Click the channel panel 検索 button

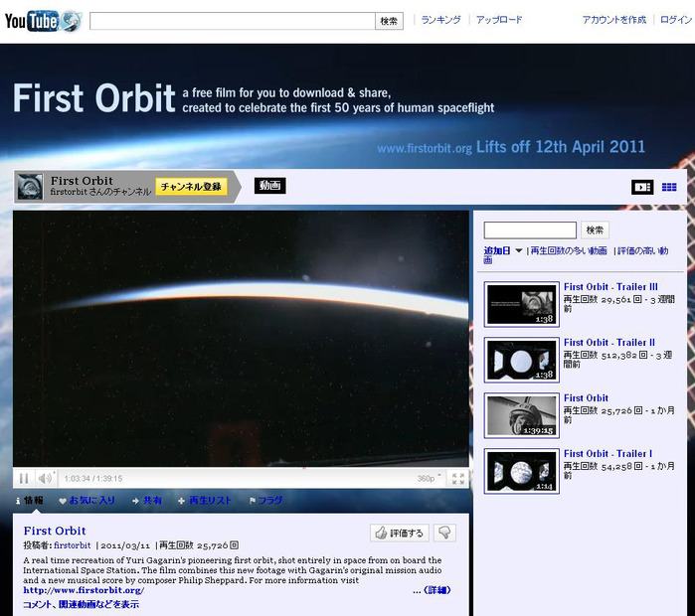pos(595,230)
